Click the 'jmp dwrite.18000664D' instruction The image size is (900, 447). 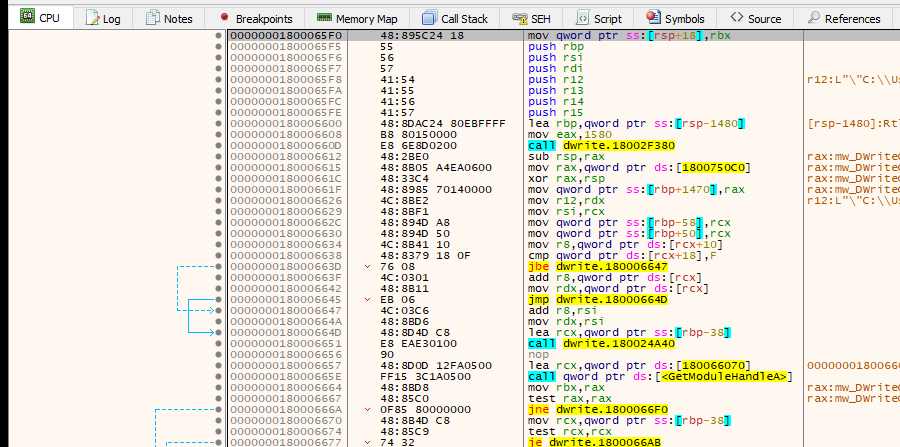[597, 300]
